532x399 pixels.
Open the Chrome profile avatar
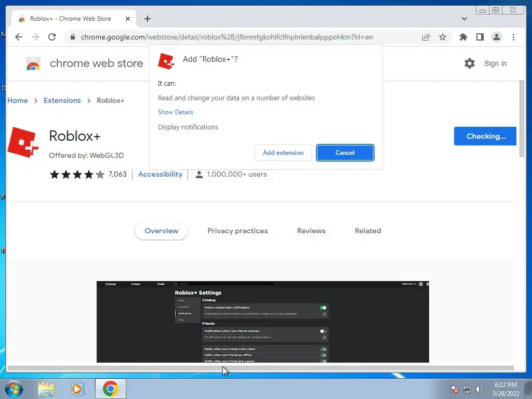pyautogui.click(x=496, y=37)
